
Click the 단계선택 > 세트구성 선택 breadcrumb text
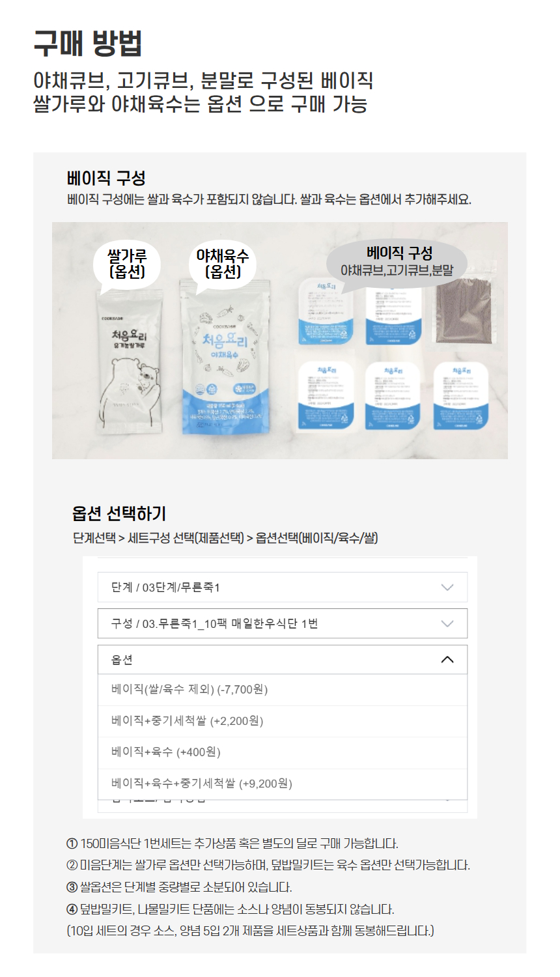click(158, 538)
